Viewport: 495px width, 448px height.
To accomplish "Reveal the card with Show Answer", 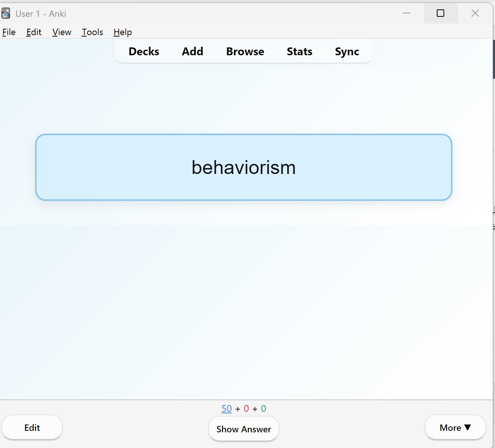I will (244, 429).
